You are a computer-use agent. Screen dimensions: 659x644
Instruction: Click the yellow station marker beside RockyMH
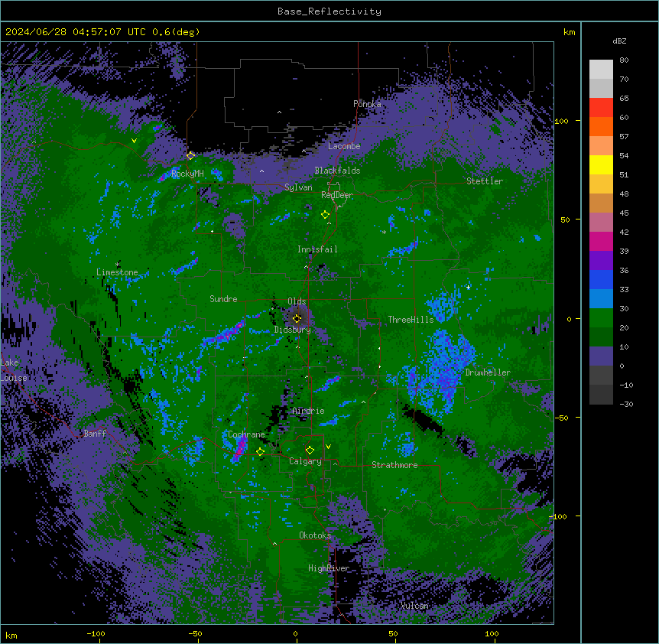pos(190,155)
